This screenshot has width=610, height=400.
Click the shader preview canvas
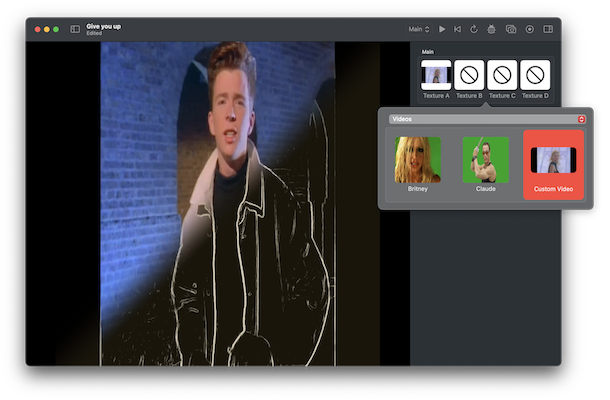(x=218, y=204)
